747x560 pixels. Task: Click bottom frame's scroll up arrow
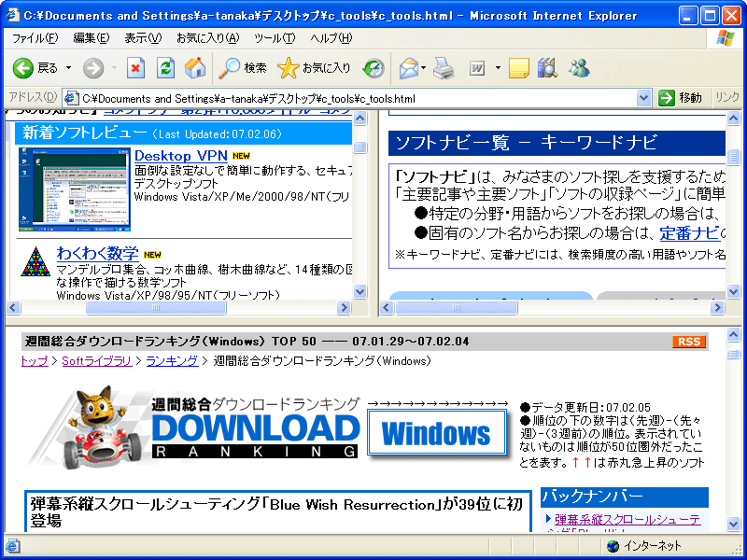(733, 335)
